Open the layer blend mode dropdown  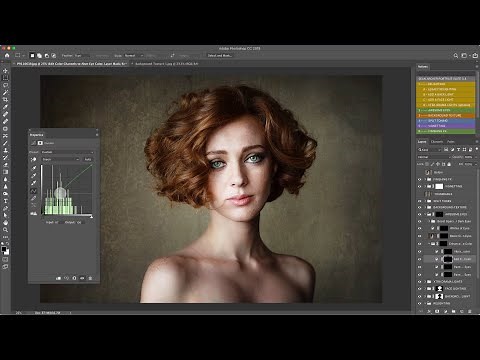click(434, 157)
